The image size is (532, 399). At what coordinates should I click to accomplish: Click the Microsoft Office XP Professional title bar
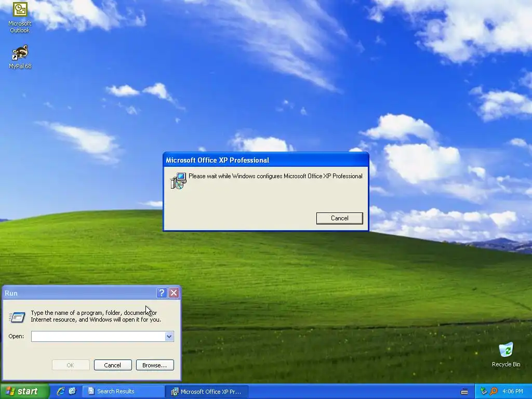pos(265,160)
